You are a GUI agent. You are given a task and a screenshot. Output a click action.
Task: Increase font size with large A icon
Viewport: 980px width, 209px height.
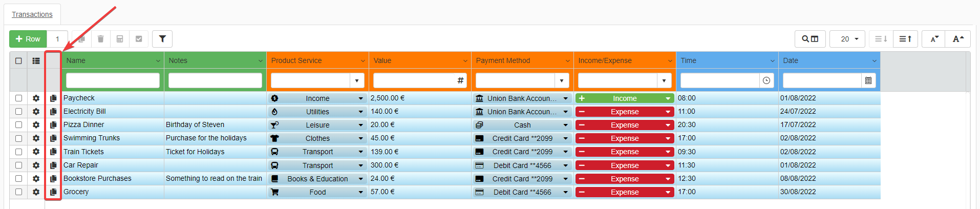[x=957, y=39]
